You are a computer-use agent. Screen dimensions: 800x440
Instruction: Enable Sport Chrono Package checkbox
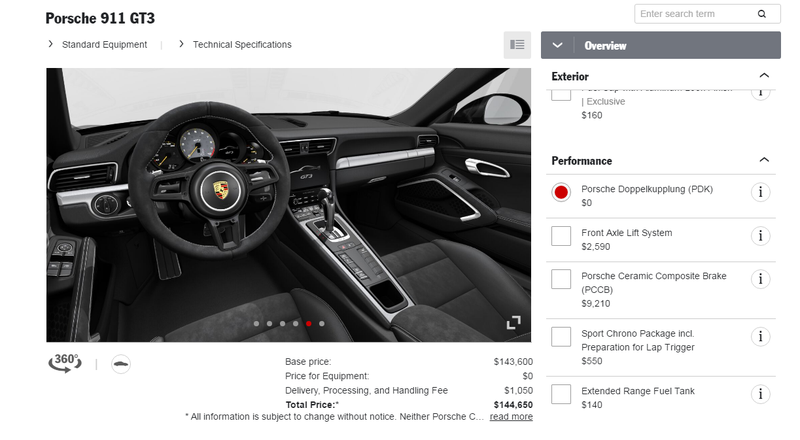(x=561, y=337)
